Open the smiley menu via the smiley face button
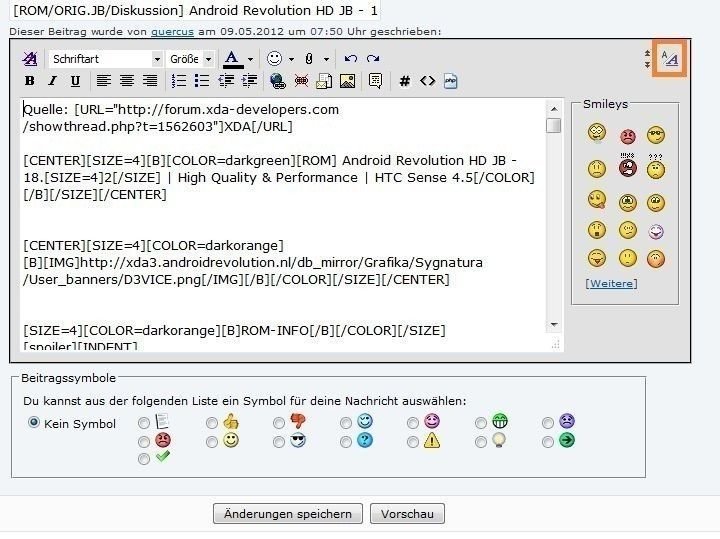The height and width of the screenshot is (539, 720). (x=275, y=59)
